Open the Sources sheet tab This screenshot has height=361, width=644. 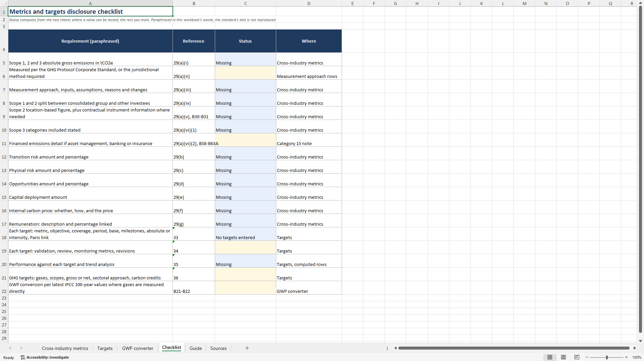pos(218,348)
